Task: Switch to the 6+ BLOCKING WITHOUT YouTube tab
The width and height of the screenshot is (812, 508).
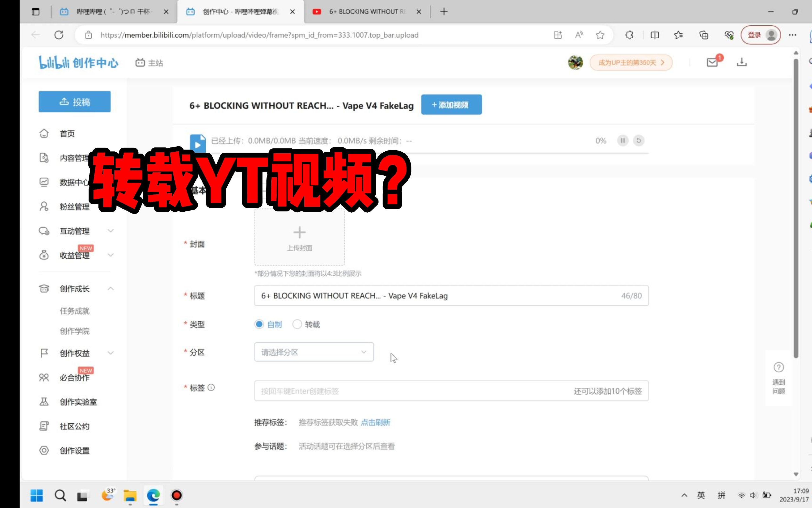Action: click(367, 12)
